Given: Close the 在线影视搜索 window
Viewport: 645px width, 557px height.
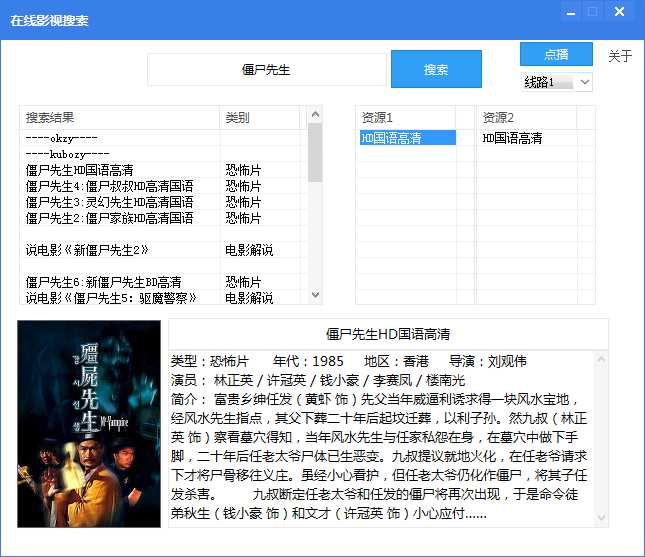Looking at the screenshot, I should coord(619,12).
